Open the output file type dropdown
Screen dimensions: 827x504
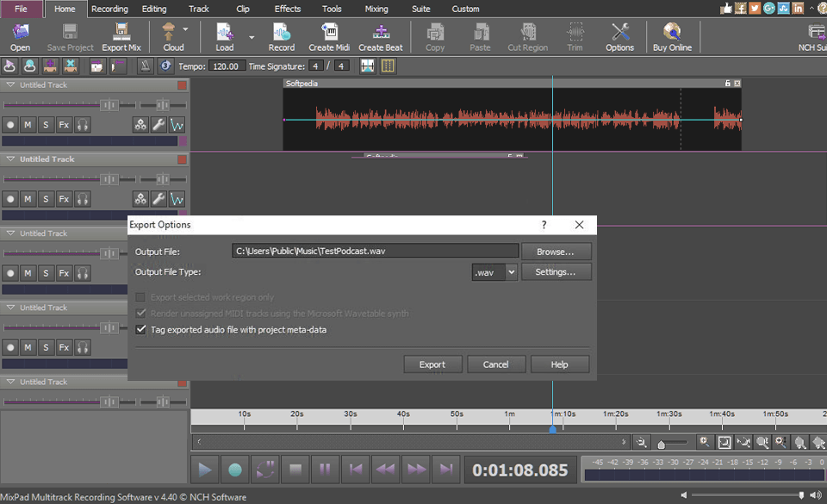pyautogui.click(x=510, y=271)
